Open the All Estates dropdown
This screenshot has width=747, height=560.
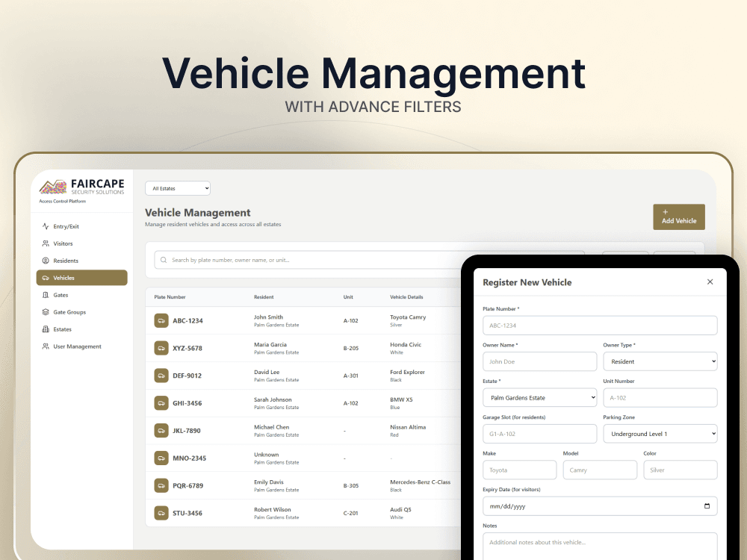(x=178, y=188)
